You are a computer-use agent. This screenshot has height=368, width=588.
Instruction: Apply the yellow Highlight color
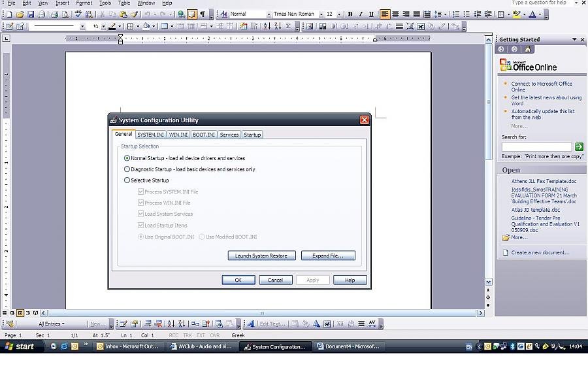click(x=517, y=14)
